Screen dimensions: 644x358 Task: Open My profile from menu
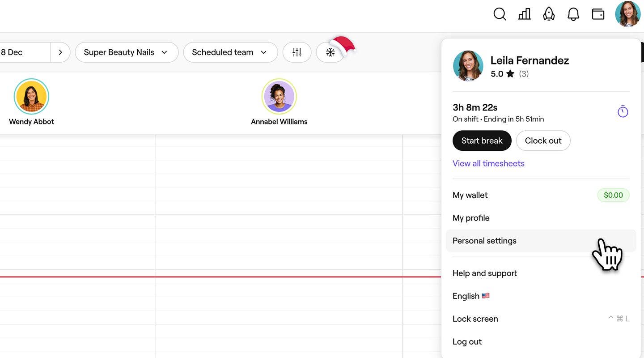(471, 218)
